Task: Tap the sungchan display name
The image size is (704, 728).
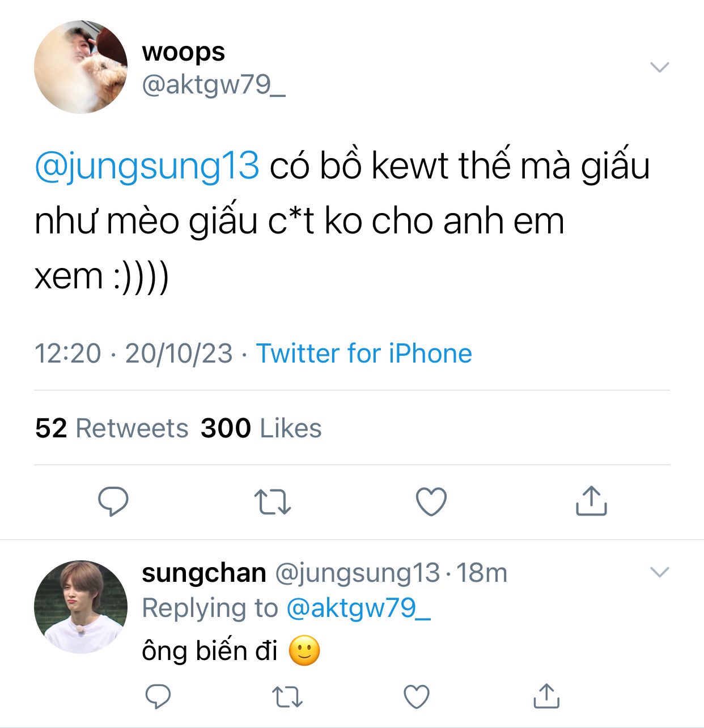Action: [x=204, y=573]
